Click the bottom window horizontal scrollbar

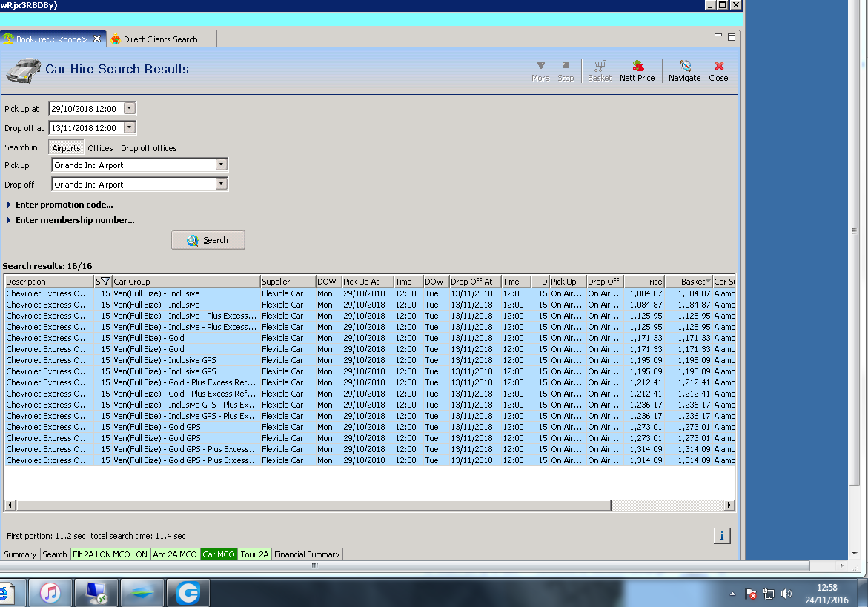pyautogui.click(x=405, y=565)
